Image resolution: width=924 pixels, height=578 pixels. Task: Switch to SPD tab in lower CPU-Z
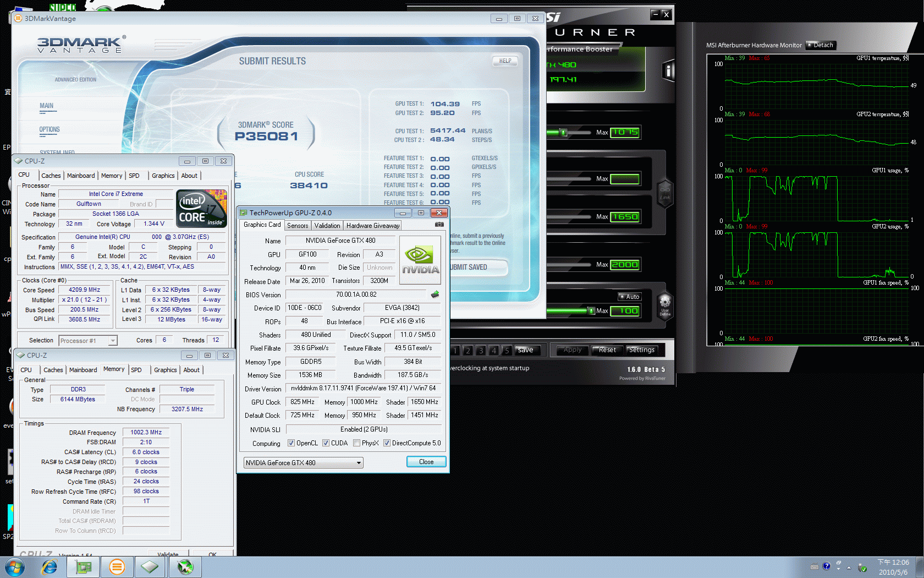pyautogui.click(x=136, y=370)
